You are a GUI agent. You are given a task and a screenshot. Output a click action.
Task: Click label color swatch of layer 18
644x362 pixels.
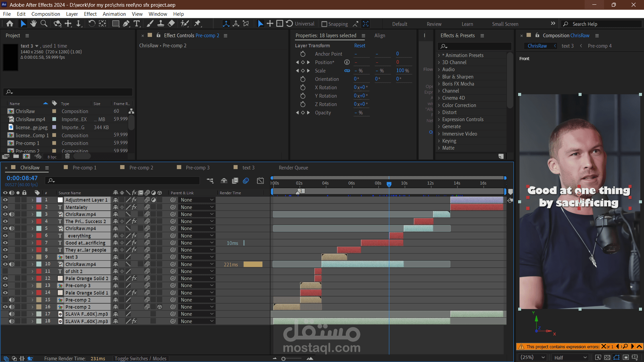click(39, 321)
